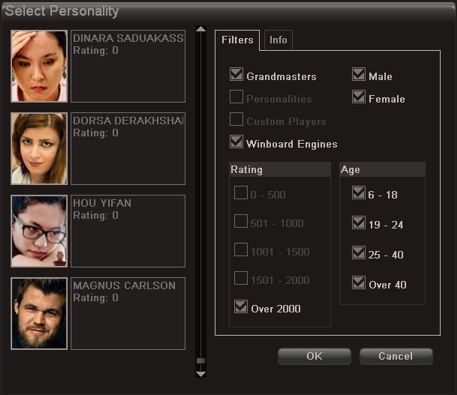Click the Rating group header
457x395 pixels.
(280, 170)
